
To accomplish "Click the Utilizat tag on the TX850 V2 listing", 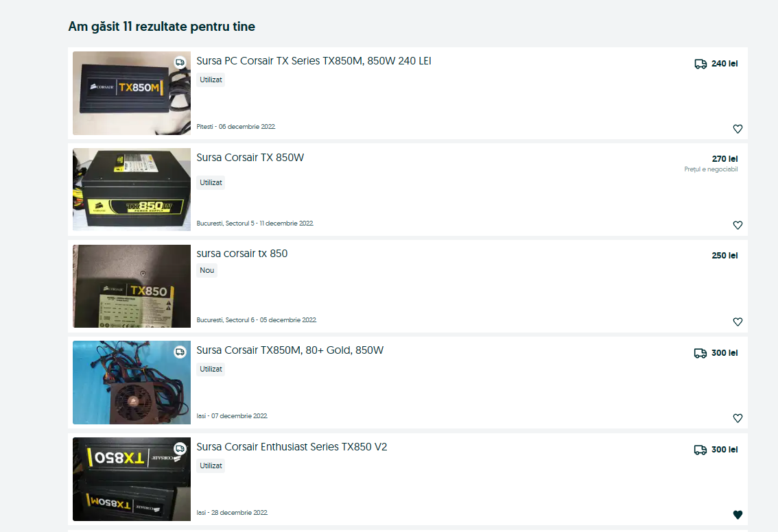I will point(211,465).
